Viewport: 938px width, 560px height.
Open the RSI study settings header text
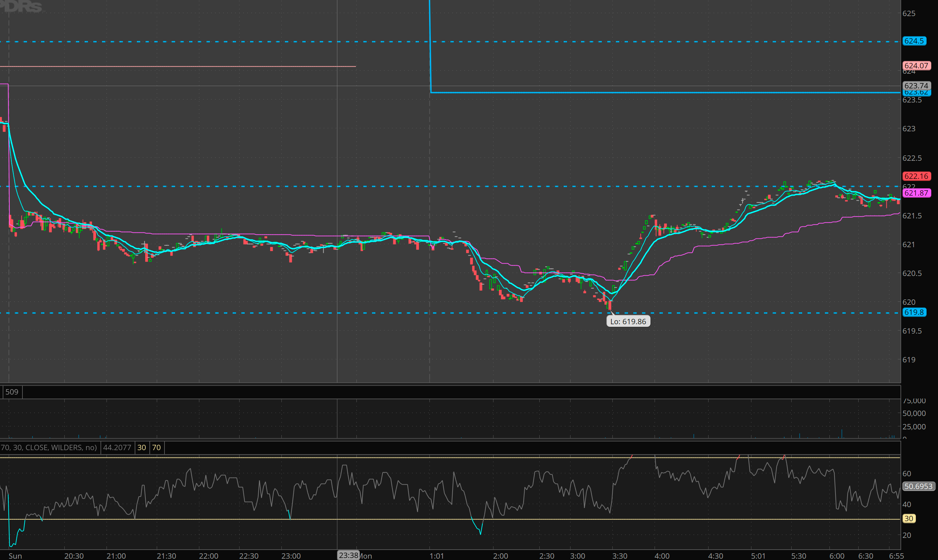point(49,447)
